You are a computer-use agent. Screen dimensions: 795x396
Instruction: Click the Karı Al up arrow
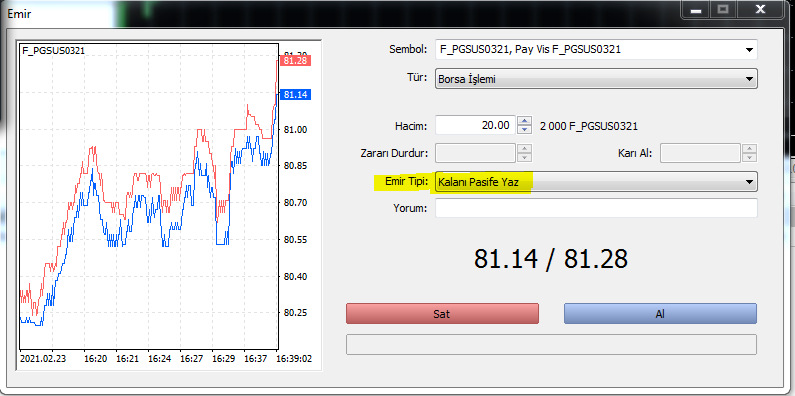[x=749, y=149]
